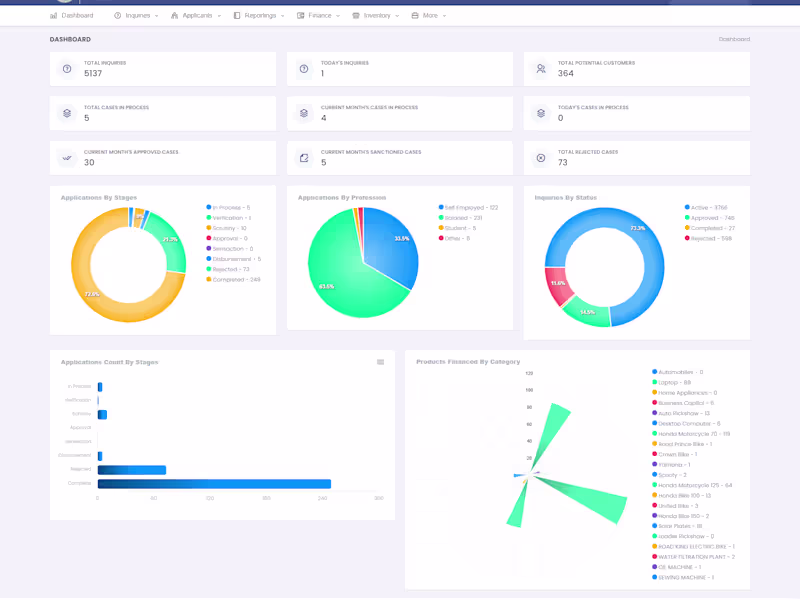Click the Rejected bar in stages chart
Screen dimensions: 800x600
[132, 470]
